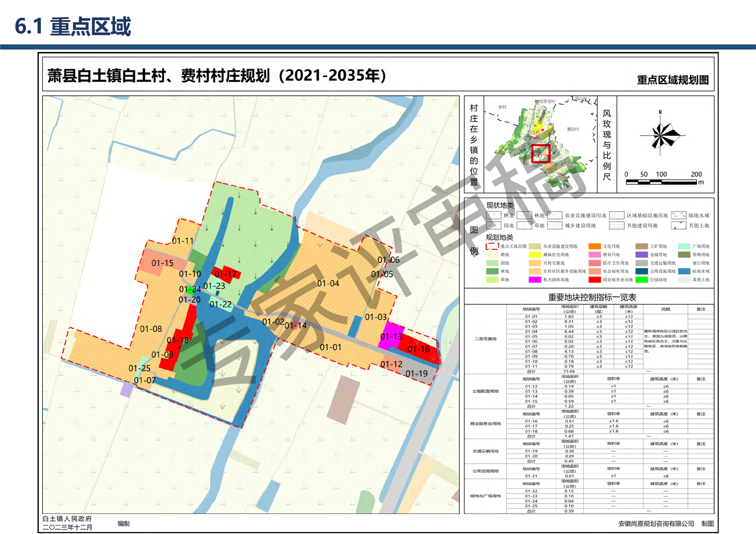Click the bright green 公园绿地 swatch
Screen dimensions: 756x534
pos(641,280)
